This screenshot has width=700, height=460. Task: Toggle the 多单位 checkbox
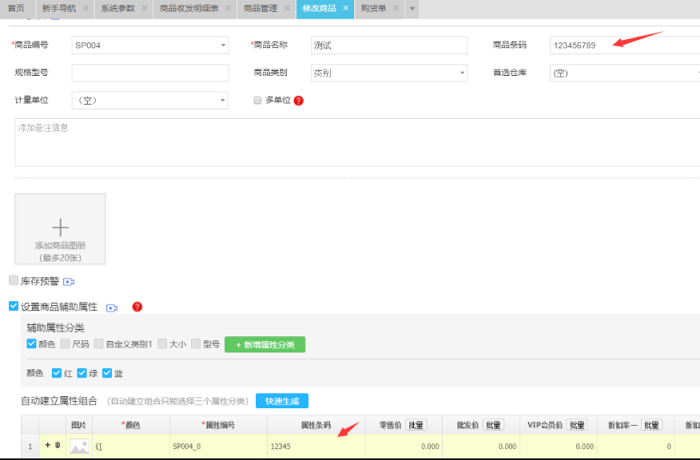(x=258, y=100)
